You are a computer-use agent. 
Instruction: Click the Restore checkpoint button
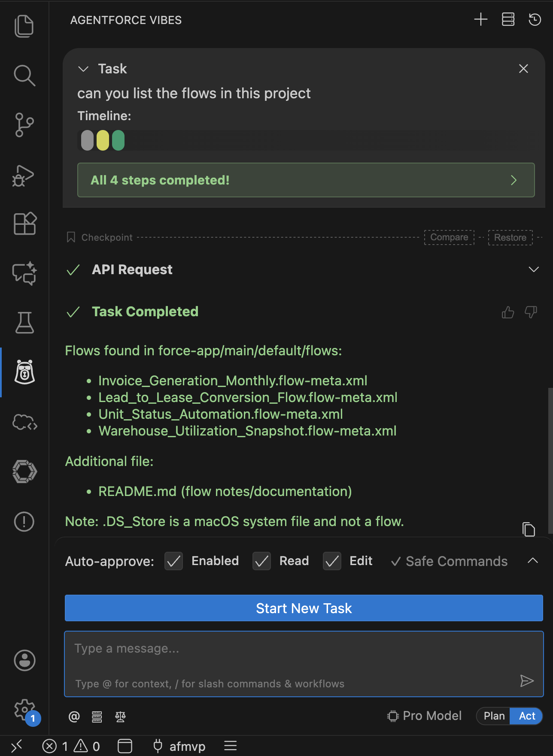510,238
